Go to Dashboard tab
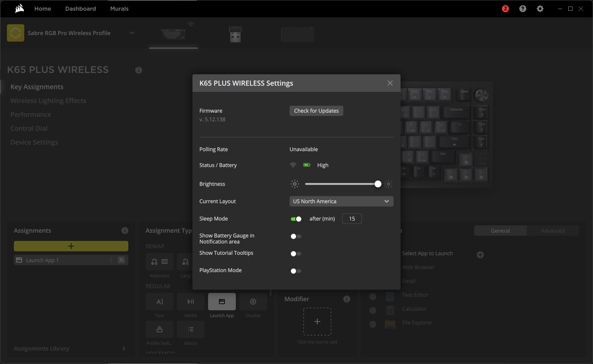Viewport: 593px width, 364px height. tap(81, 9)
